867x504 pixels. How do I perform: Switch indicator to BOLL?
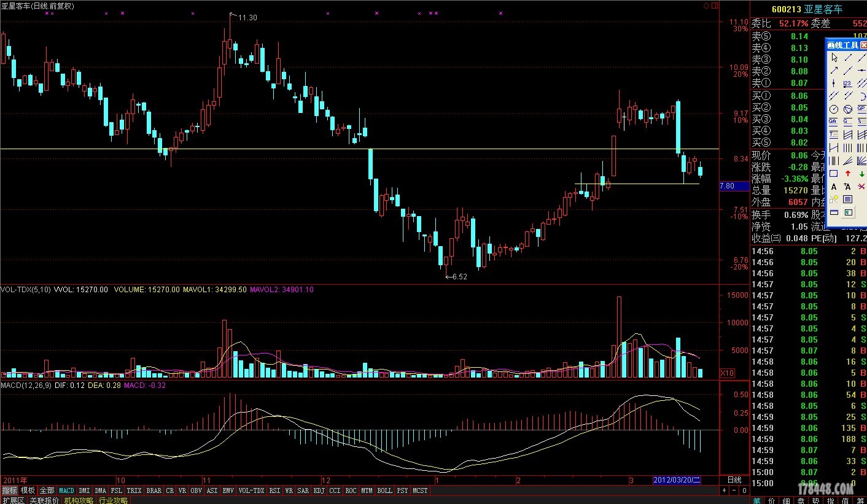tap(384, 491)
